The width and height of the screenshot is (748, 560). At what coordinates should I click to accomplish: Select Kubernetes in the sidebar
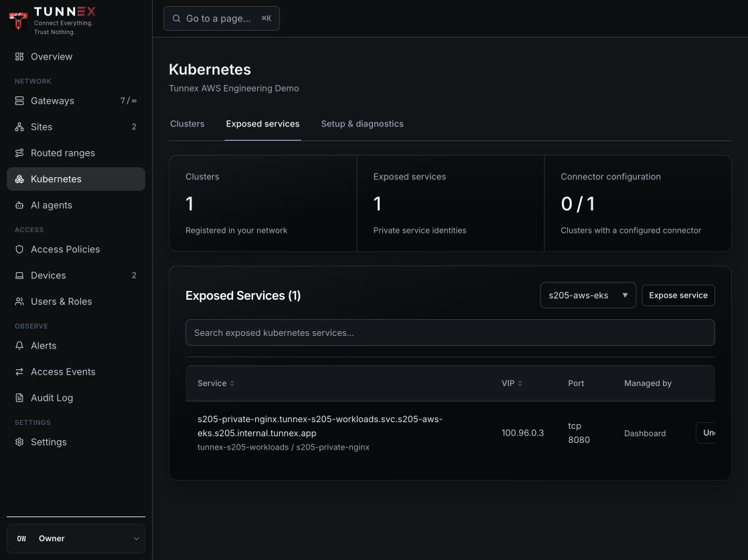76,179
